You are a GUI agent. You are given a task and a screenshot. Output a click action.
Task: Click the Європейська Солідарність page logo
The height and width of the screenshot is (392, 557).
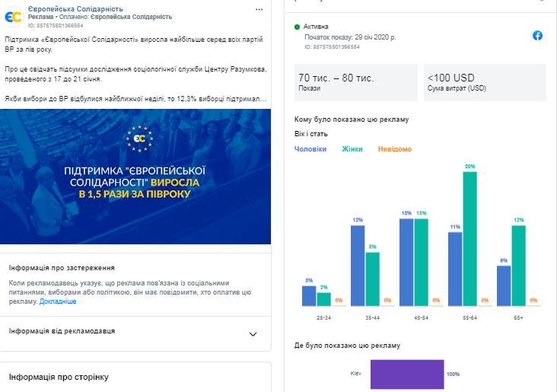tap(14, 16)
